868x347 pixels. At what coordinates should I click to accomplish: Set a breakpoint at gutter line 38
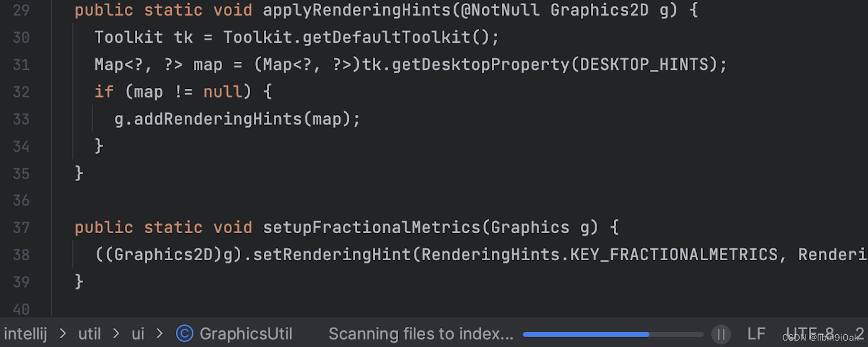point(21,254)
